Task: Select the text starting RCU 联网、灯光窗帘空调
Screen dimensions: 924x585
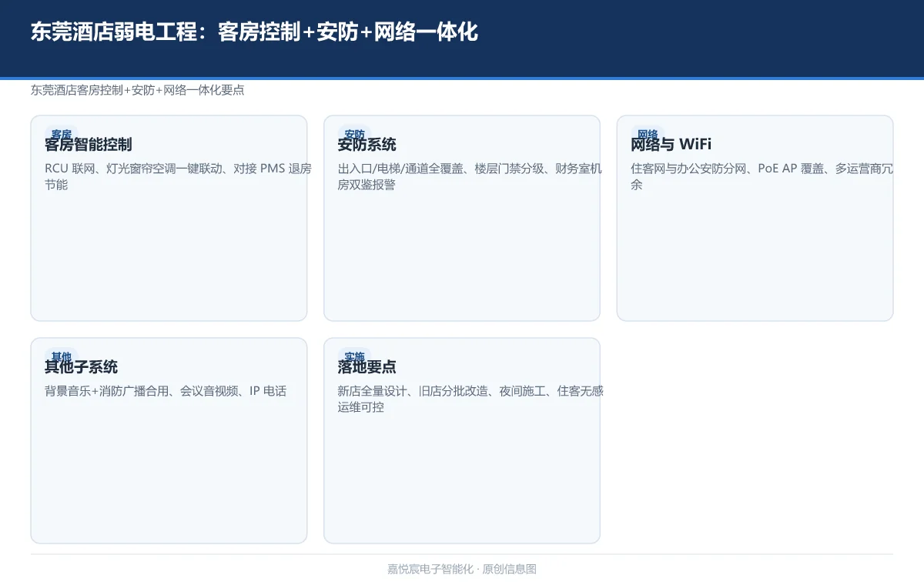Action: (x=179, y=176)
